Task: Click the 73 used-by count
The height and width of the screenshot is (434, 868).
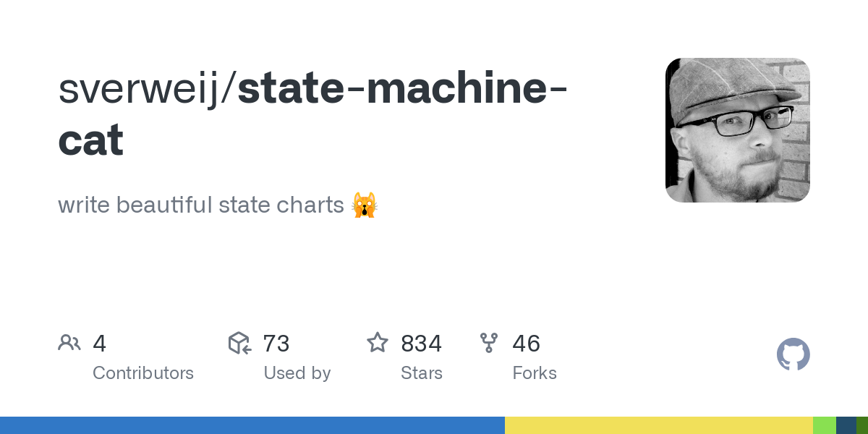Action: pos(276,344)
